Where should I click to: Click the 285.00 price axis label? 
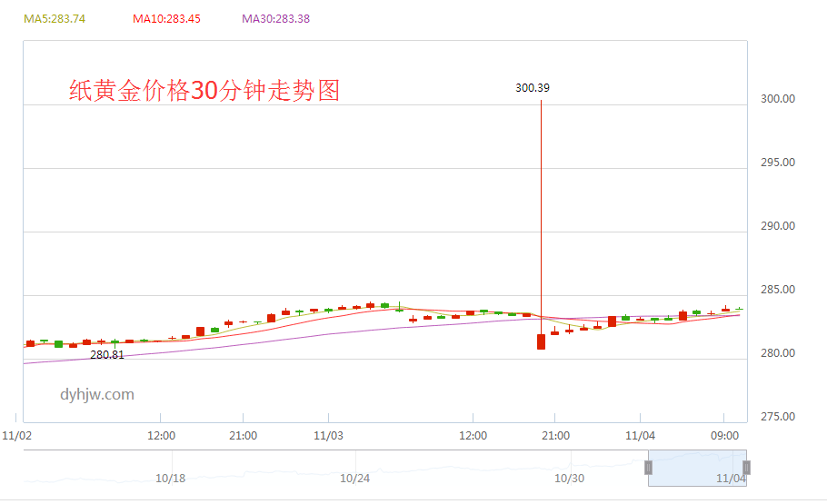click(778, 290)
